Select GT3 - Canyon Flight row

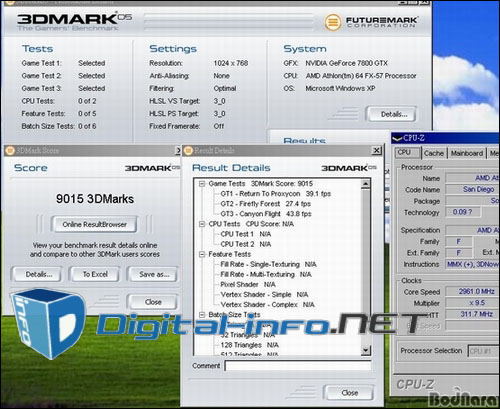(266, 214)
